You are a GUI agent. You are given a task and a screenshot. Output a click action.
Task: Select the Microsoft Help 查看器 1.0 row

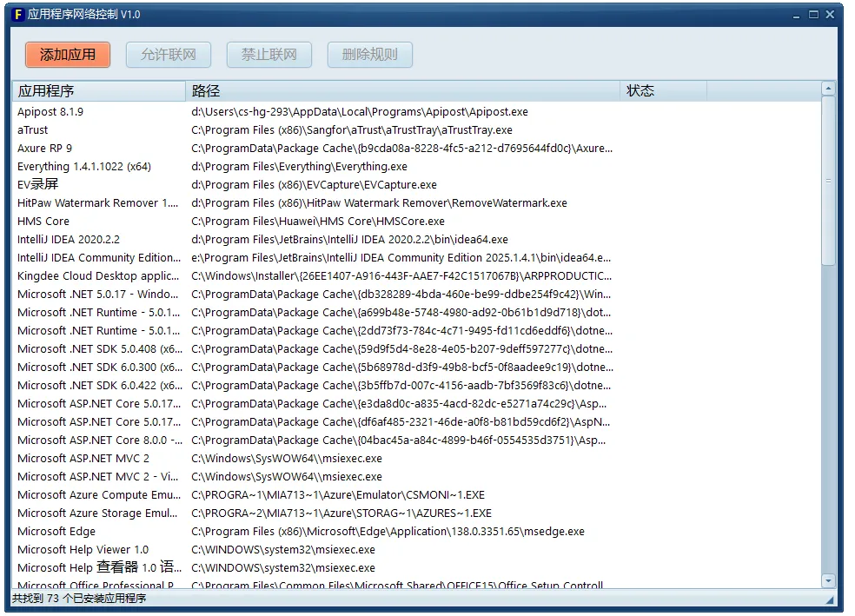[416, 568]
